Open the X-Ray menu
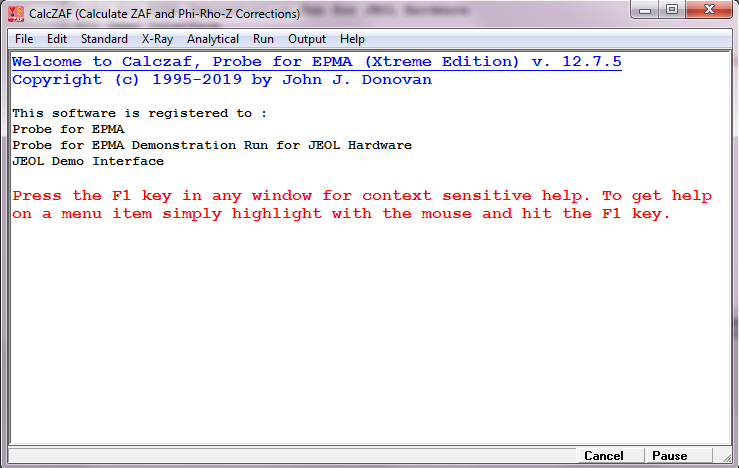 (x=157, y=39)
